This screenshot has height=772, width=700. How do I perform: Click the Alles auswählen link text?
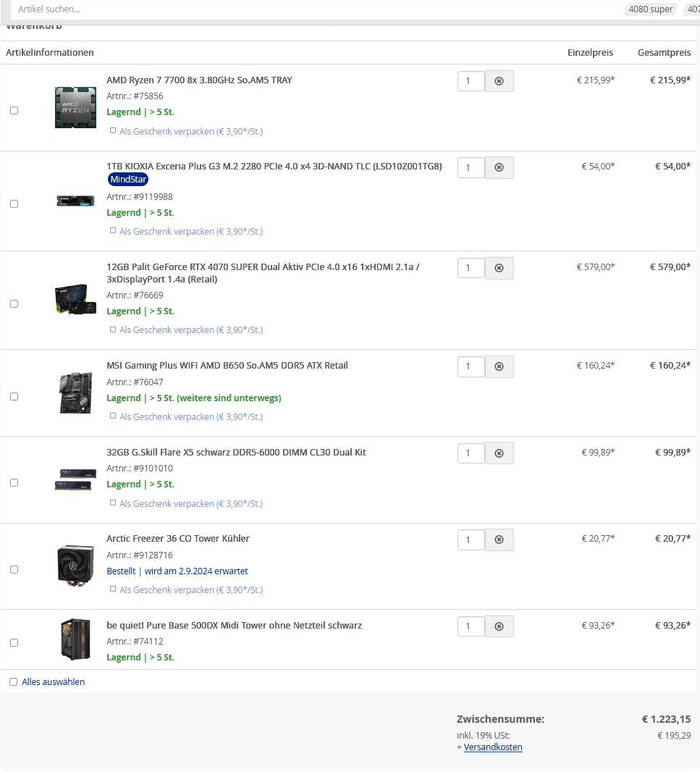point(53,682)
